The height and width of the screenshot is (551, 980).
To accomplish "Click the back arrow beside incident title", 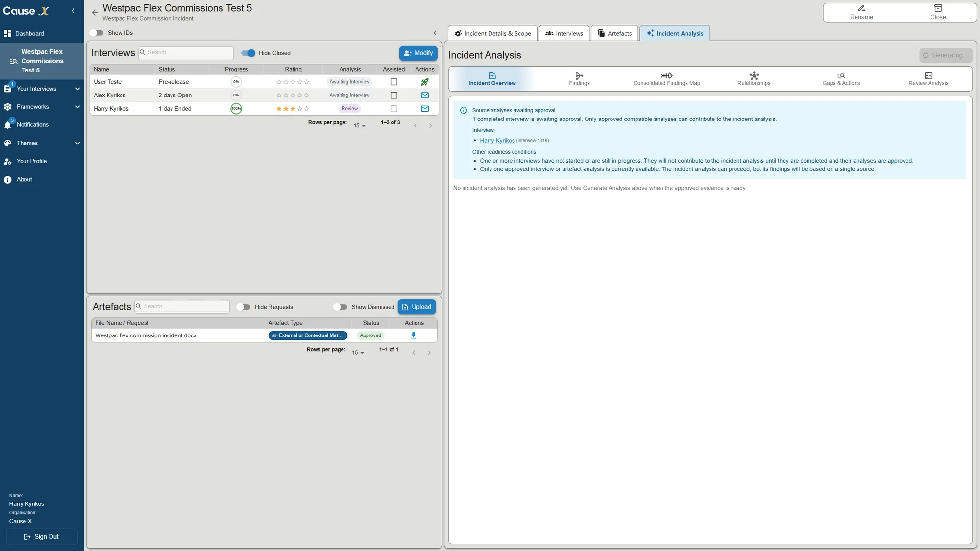I will pos(95,13).
